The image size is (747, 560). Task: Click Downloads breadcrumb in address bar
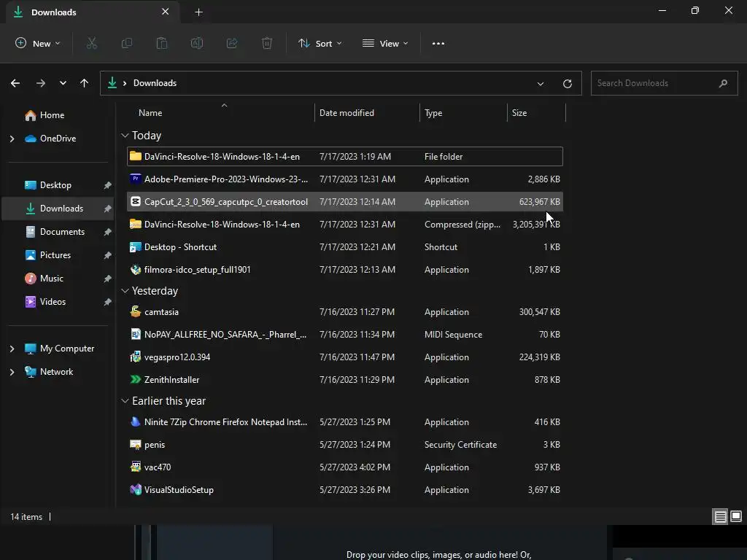click(155, 83)
